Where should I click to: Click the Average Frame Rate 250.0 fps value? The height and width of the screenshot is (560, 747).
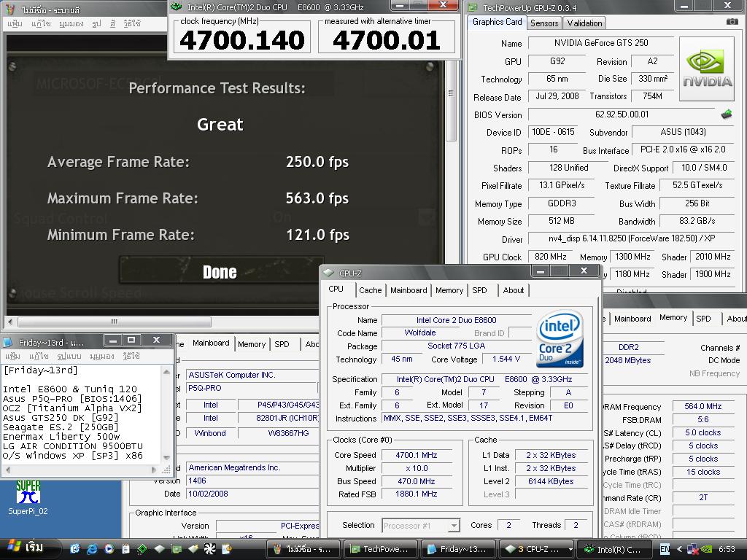317,162
